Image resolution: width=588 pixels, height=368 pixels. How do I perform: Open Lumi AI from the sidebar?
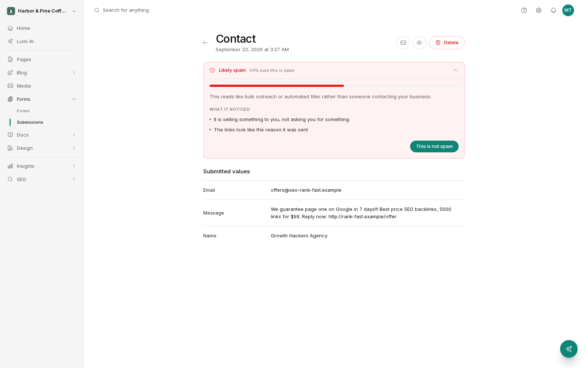point(42,41)
